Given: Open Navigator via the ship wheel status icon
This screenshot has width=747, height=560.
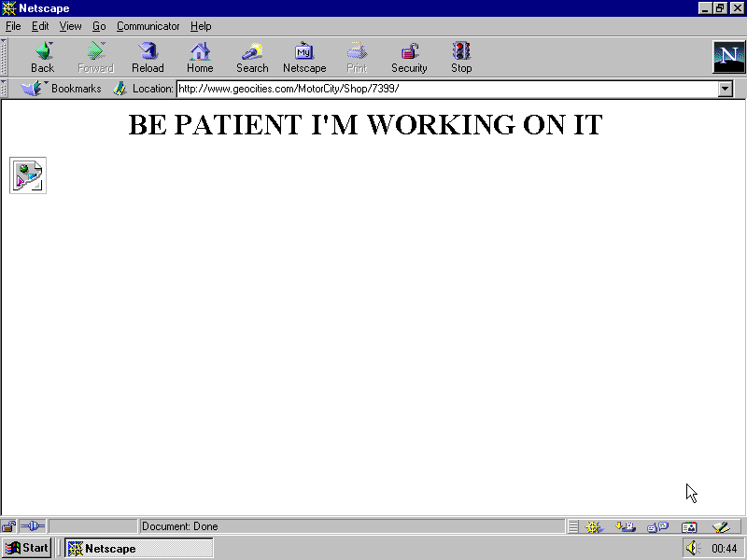Looking at the screenshot, I should (x=594, y=526).
